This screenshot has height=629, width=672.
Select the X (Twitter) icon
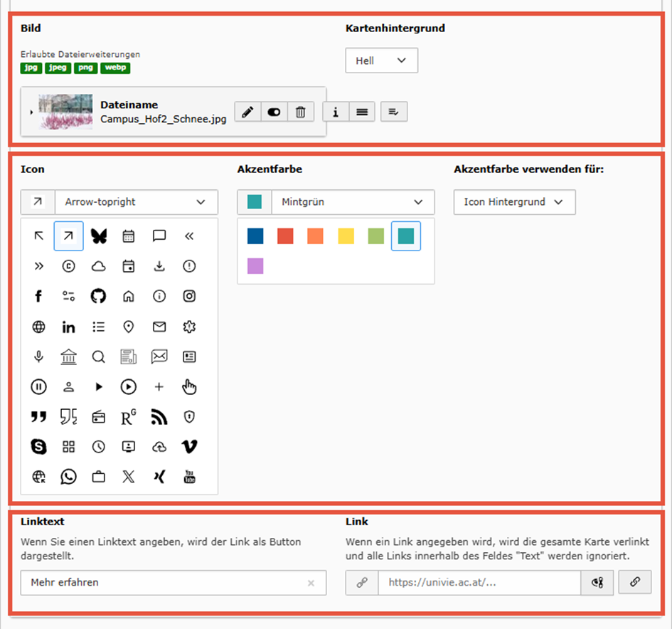coord(129,477)
